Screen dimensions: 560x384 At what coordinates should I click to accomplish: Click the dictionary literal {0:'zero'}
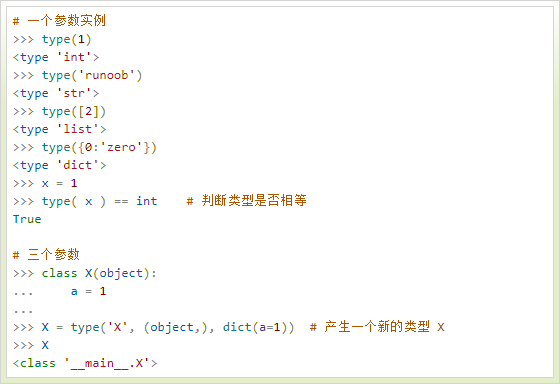click(x=114, y=147)
